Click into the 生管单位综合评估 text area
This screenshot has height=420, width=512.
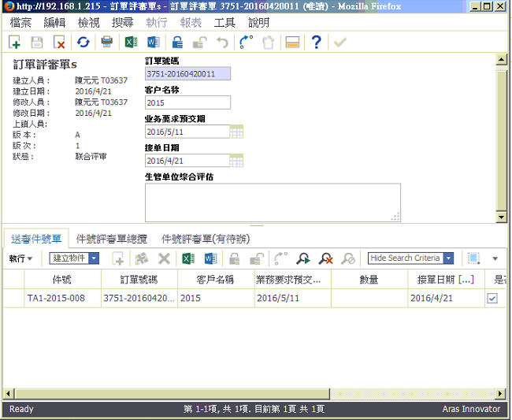click(272, 202)
